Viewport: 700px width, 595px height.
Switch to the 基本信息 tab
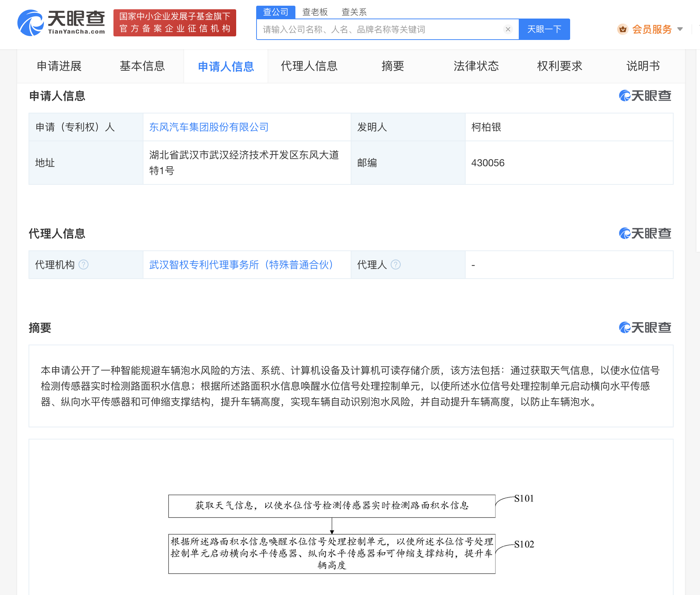142,66
